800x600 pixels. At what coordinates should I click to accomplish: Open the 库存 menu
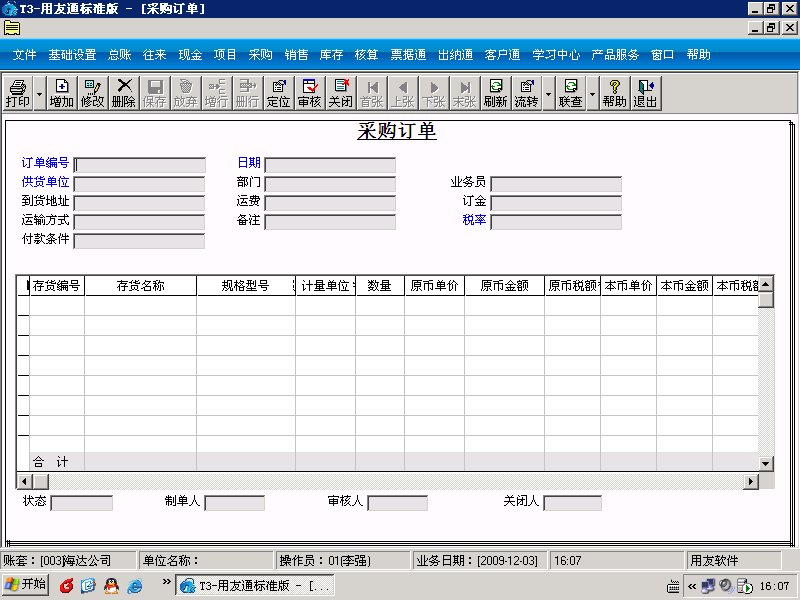click(331, 55)
